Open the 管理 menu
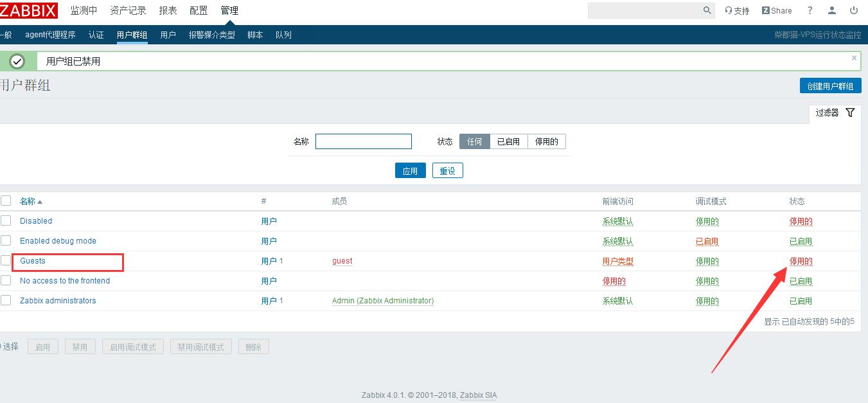868x403 pixels. click(229, 10)
